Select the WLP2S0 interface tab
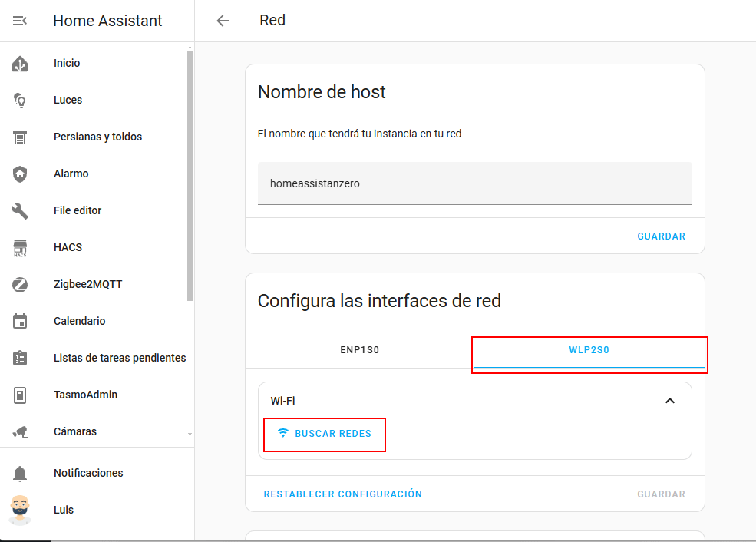The height and width of the screenshot is (542, 756). [589, 350]
